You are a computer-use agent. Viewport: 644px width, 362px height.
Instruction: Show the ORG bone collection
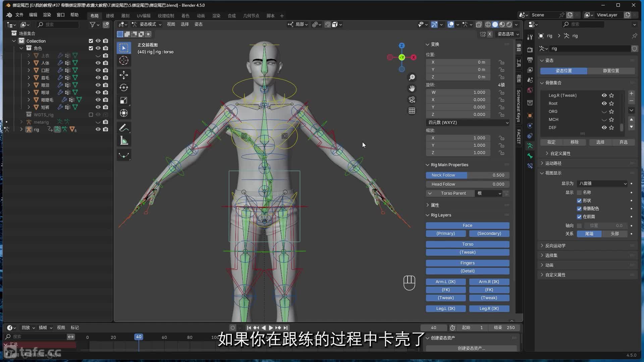click(x=604, y=112)
